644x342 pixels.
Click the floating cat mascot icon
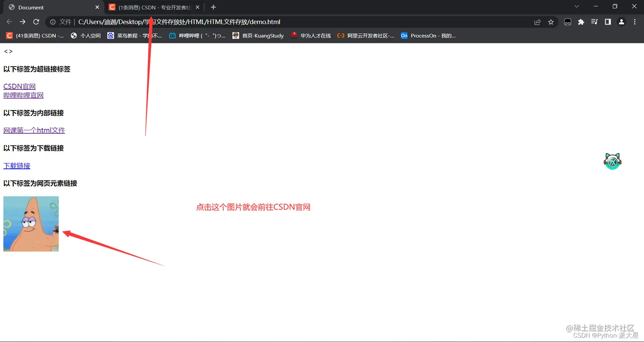click(612, 161)
